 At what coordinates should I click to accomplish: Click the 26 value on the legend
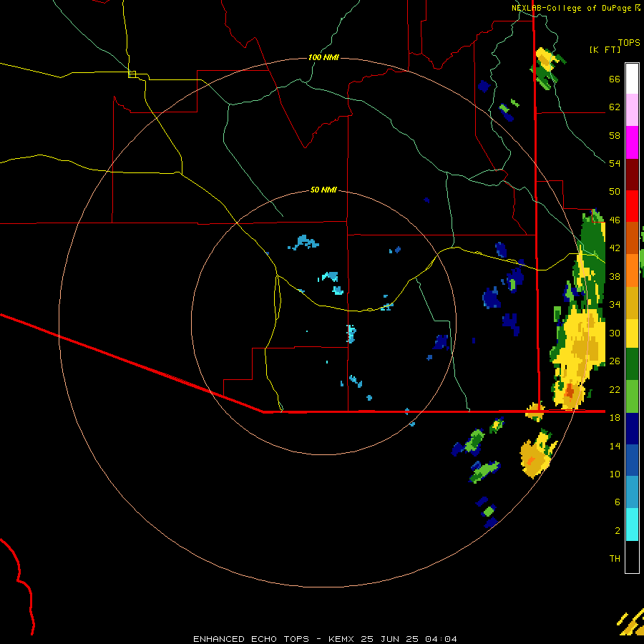click(x=615, y=361)
